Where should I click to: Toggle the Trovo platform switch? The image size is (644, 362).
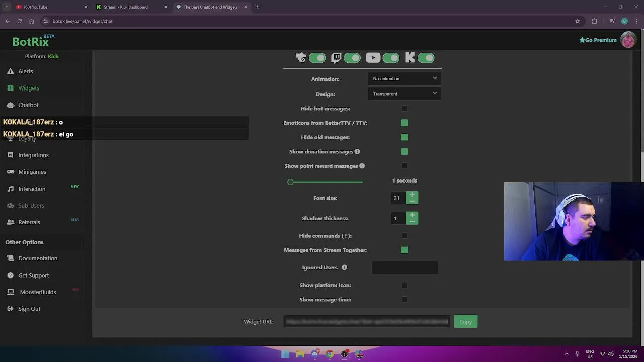pyautogui.click(x=317, y=58)
